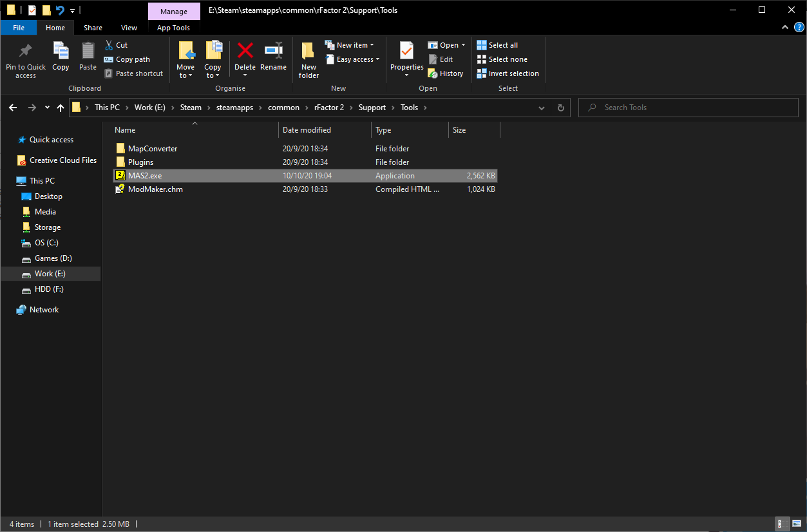Switch to the View ribbon tab
This screenshot has width=807, height=532.
tap(129, 28)
